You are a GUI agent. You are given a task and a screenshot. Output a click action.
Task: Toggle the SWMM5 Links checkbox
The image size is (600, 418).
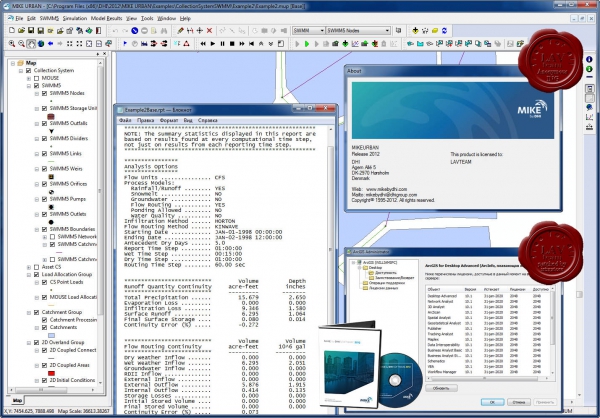pos(44,153)
